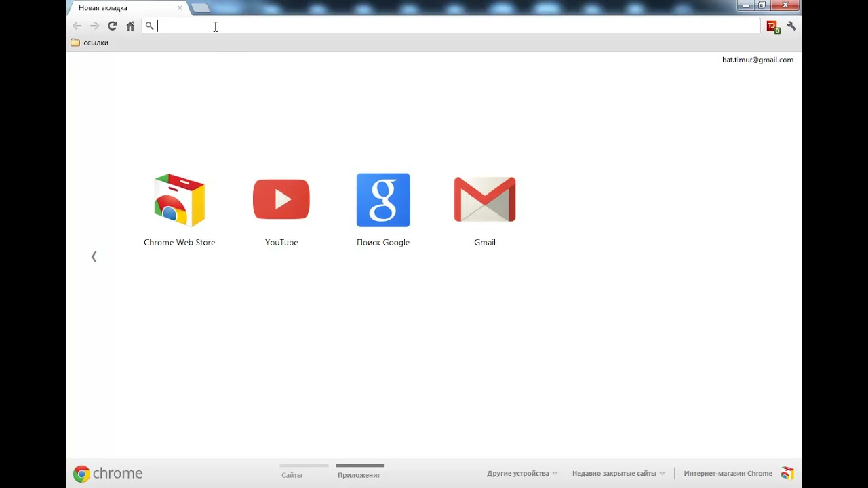Click the left page arrow chevron

[x=94, y=257]
